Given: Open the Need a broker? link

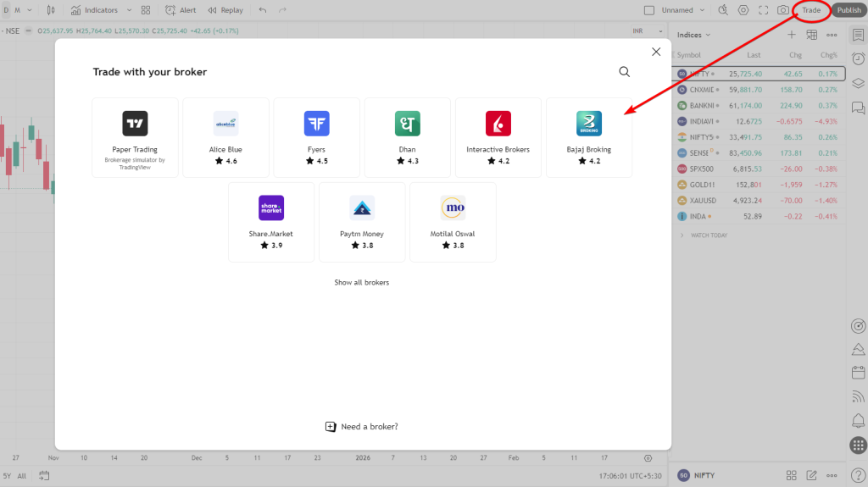Looking at the screenshot, I should pos(362,427).
